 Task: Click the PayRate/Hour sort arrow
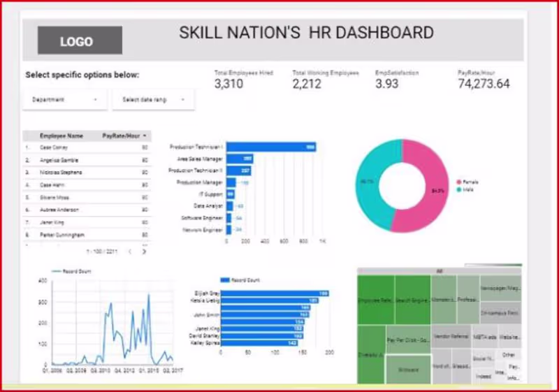coord(145,136)
